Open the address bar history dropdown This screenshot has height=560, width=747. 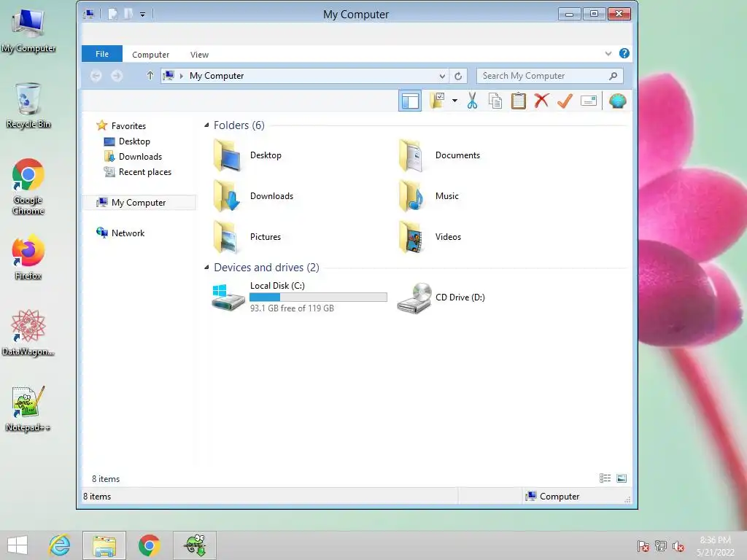click(442, 76)
